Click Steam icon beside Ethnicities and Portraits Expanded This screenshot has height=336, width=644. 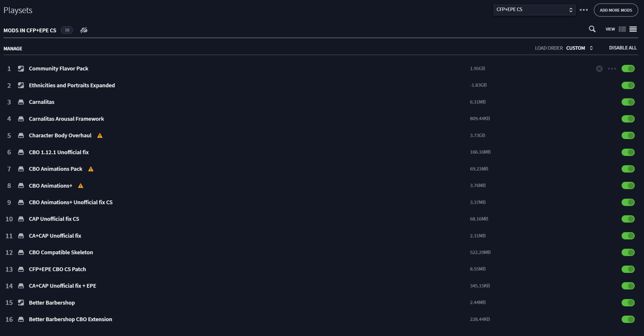21,86
